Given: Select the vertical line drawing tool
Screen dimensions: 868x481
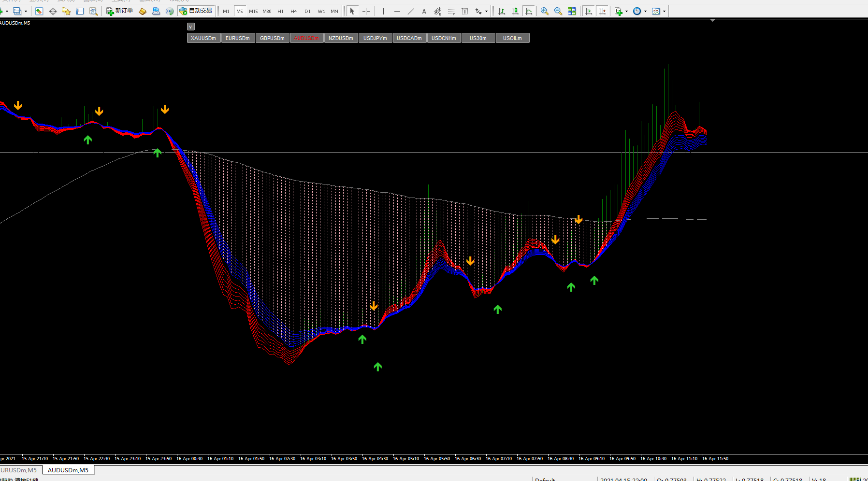Looking at the screenshot, I should click(x=383, y=11).
